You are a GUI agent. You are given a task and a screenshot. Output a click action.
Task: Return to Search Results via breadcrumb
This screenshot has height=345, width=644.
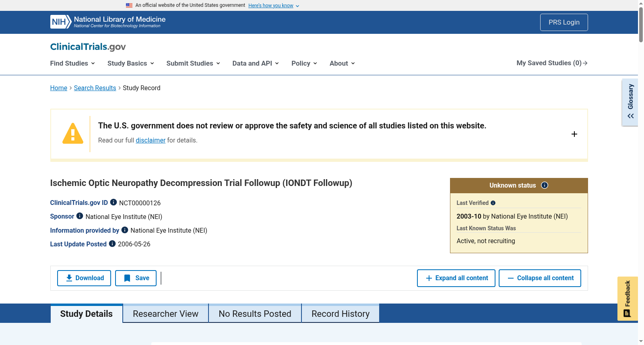pos(95,88)
